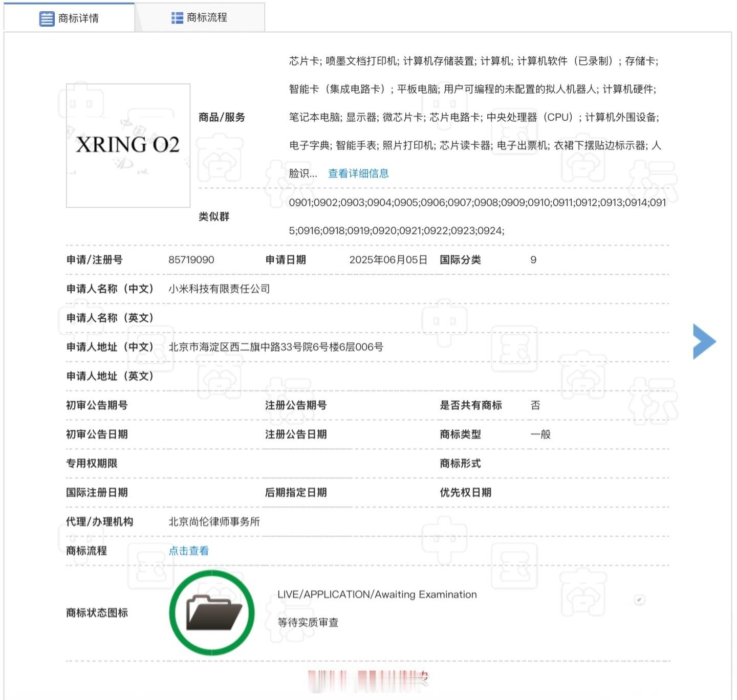Click the blue next arrow on right

(x=704, y=341)
